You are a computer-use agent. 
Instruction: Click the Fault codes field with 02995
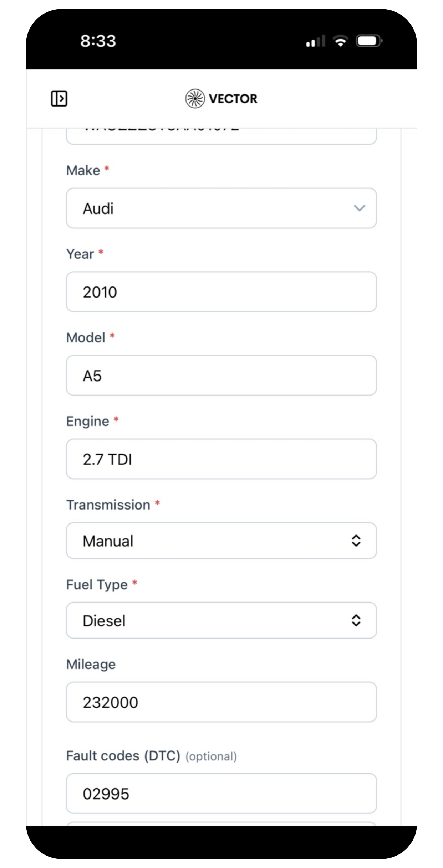[221, 793]
